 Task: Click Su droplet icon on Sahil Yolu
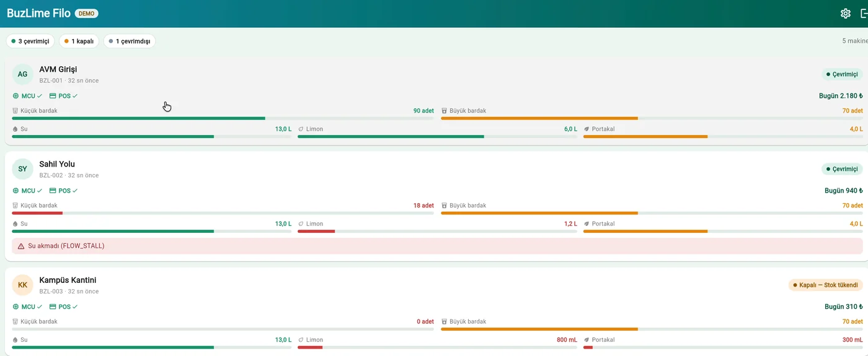coord(15,224)
